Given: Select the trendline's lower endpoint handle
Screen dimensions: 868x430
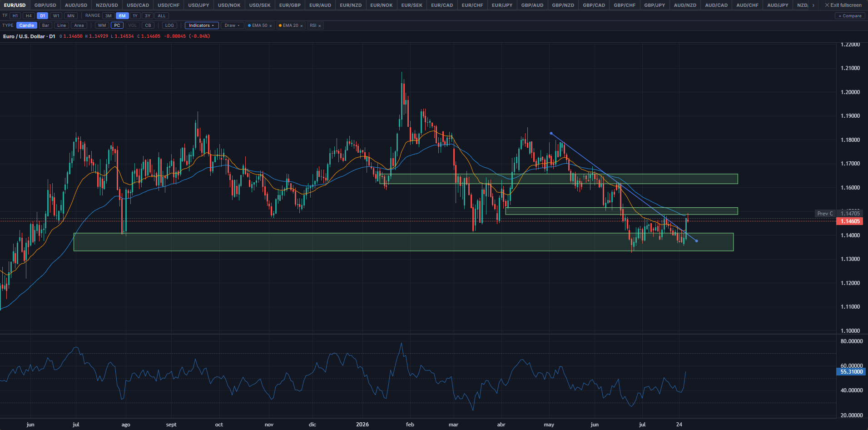Looking at the screenshot, I should pos(696,241).
